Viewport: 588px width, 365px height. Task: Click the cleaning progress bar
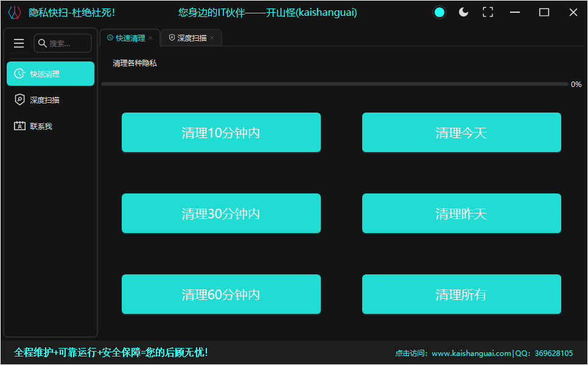click(335, 85)
